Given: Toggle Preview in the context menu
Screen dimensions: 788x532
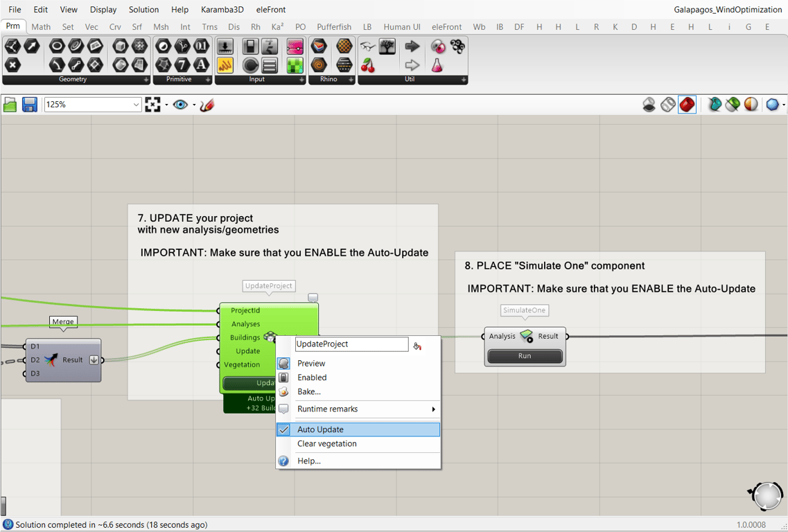Looking at the screenshot, I should coord(358,363).
